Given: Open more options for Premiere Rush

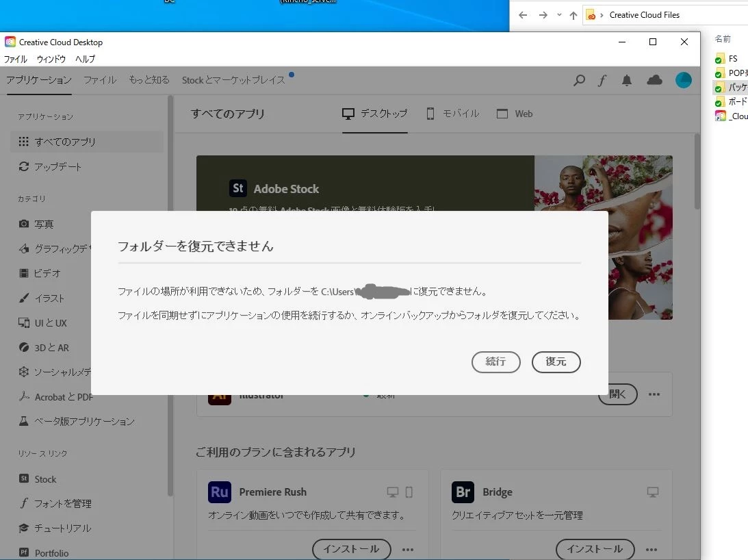Looking at the screenshot, I should point(408,550).
